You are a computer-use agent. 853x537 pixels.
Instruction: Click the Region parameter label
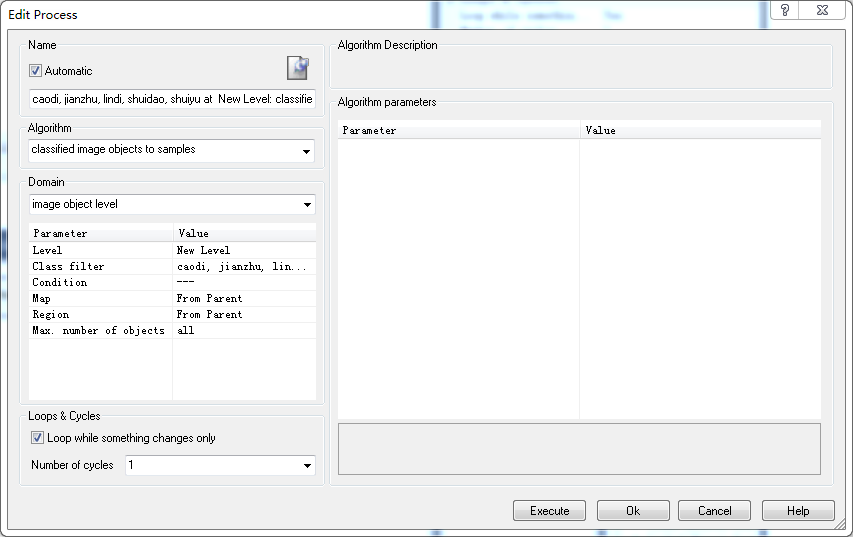click(51, 314)
